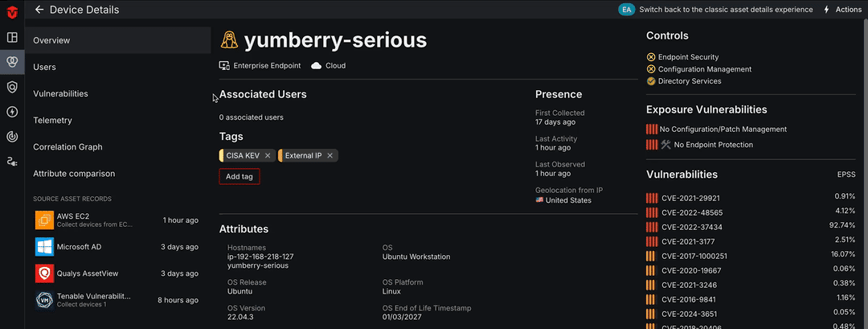Remove the External IP tag
This screenshot has width=868, height=329.
click(330, 155)
